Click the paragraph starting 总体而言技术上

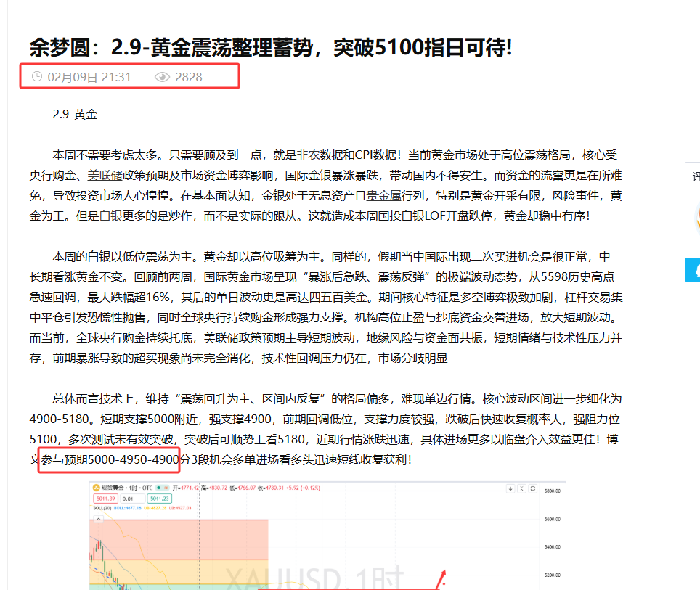[x=326, y=430]
